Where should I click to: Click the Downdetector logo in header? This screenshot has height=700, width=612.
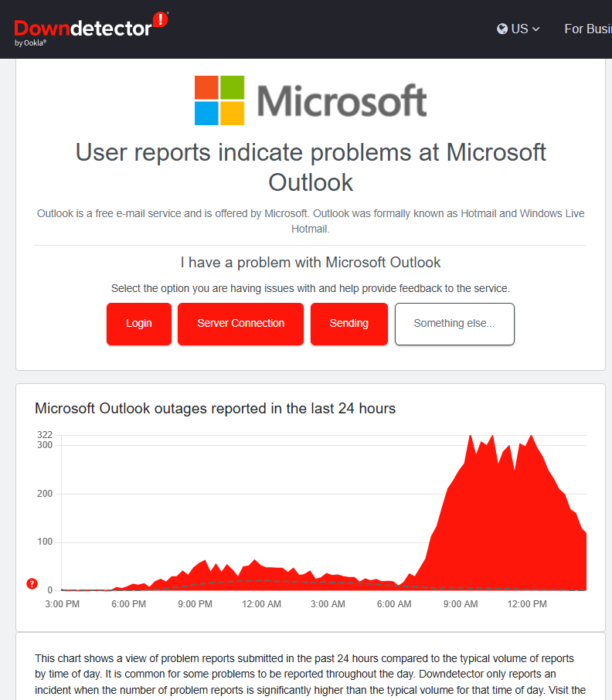[x=91, y=29]
